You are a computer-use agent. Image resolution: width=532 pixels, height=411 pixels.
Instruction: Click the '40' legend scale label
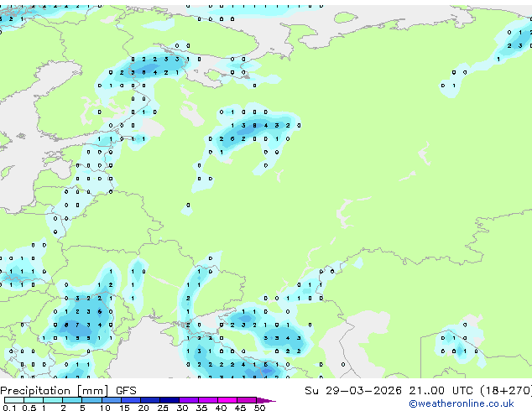[221, 408]
